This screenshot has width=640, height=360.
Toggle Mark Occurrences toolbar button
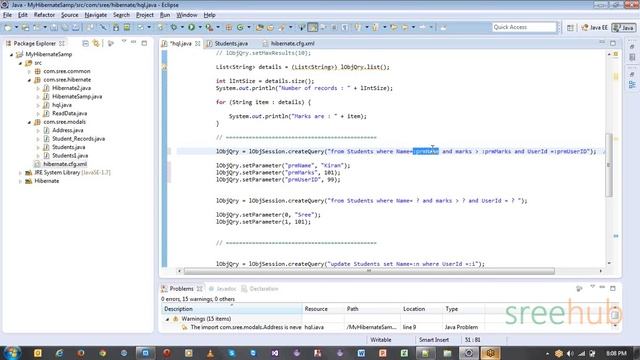(x=313, y=27)
